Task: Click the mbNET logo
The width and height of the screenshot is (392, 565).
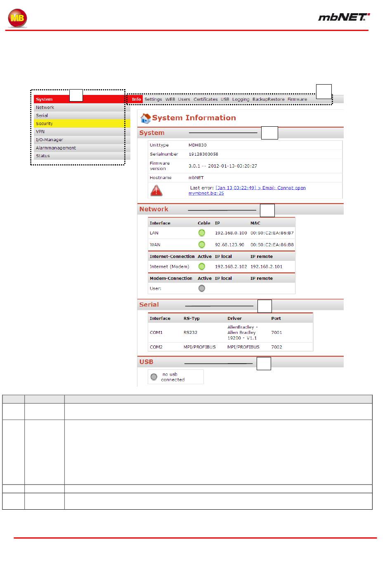Action: click(x=344, y=17)
